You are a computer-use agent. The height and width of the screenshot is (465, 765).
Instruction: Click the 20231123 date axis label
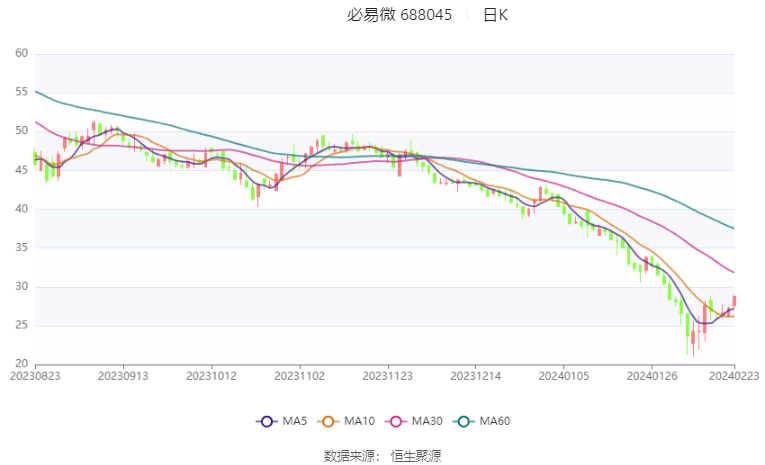click(x=388, y=376)
